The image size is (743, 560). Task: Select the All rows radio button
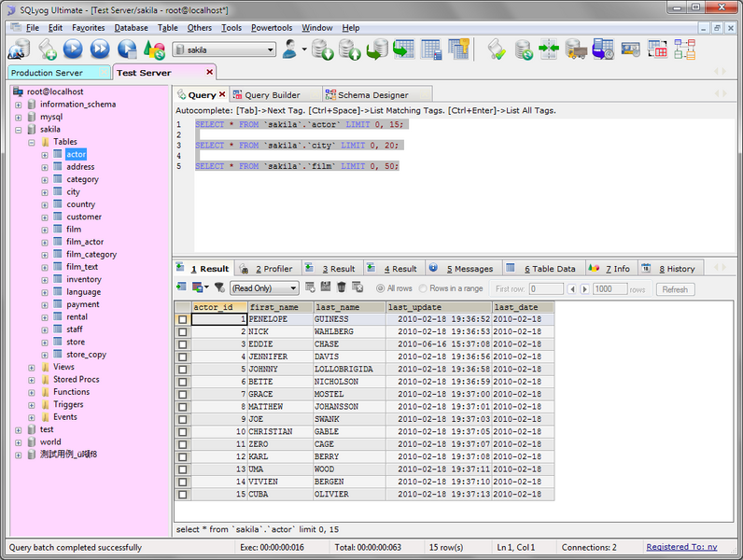pyautogui.click(x=380, y=289)
